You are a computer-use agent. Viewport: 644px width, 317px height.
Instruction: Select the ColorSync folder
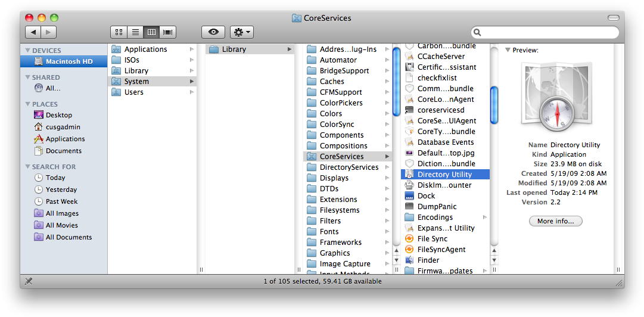[347, 124]
